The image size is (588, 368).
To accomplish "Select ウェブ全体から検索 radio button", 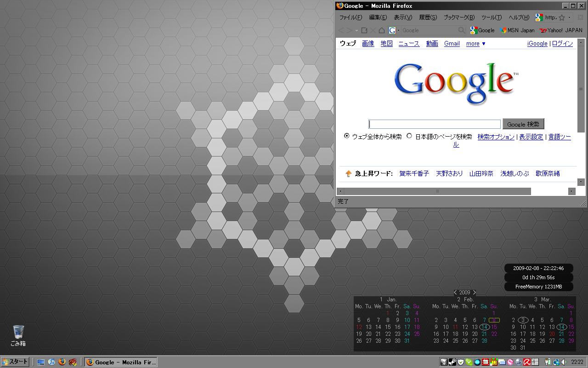I will (347, 136).
